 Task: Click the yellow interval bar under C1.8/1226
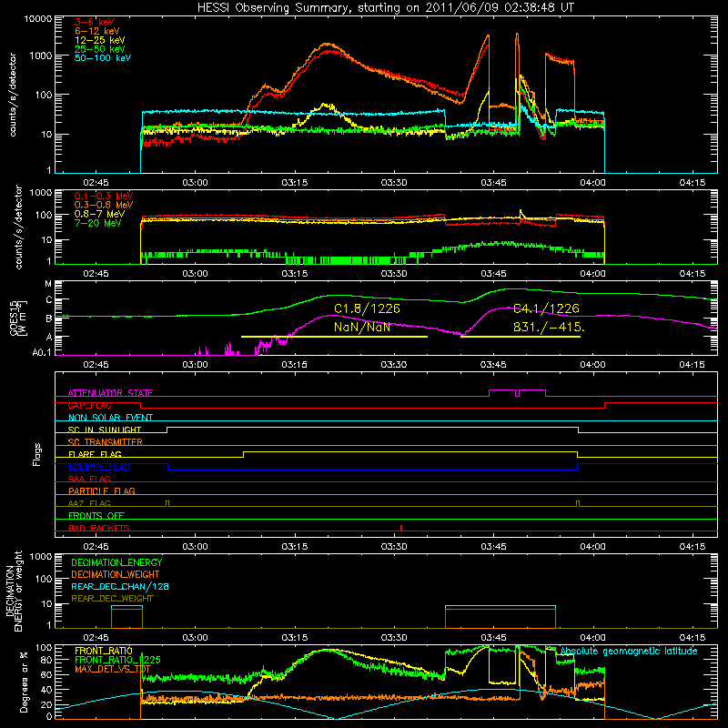pos(334,337)
